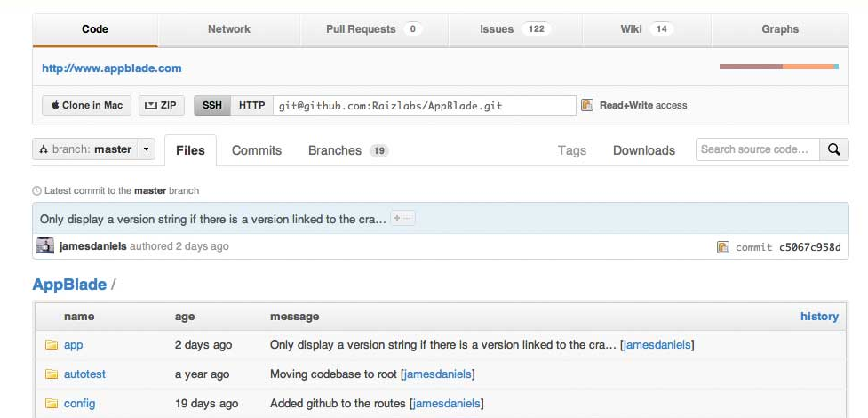Screen dimensions: 868x418
Task: Visit http://www.appblade.com link
Action: pos(112,68)
